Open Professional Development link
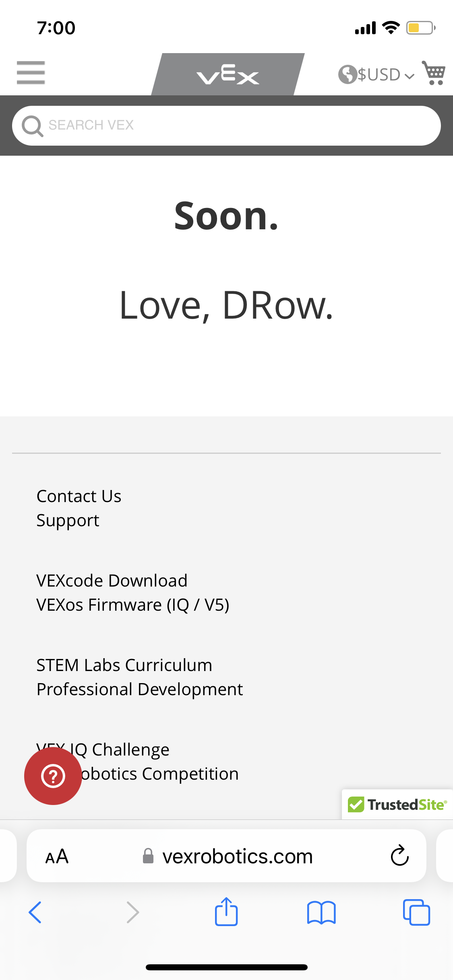The width and height of the screenshot is (453, 980). click(140, 690)
